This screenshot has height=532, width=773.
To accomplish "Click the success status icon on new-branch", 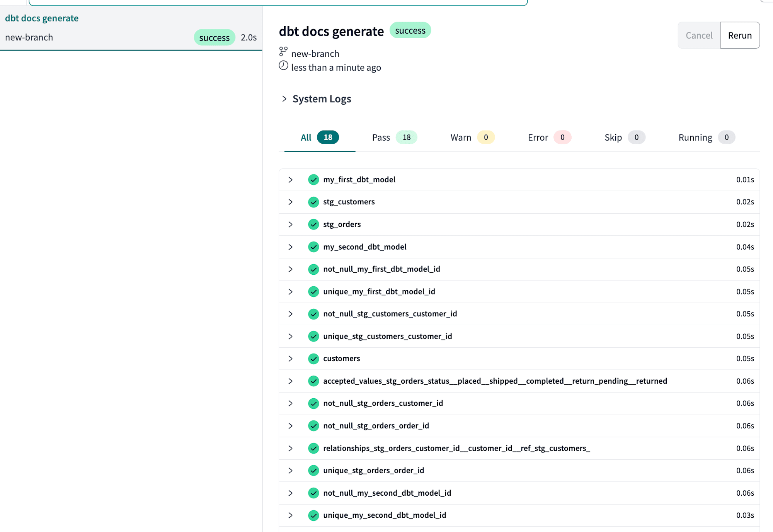I will [x=214, y=37].
